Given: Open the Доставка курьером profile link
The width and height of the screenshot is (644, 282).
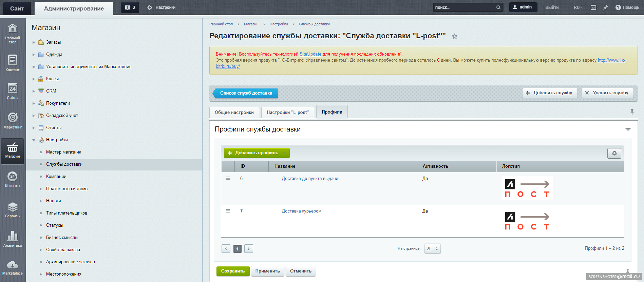Looking at the screenshot, I should (x=302, y=211).
